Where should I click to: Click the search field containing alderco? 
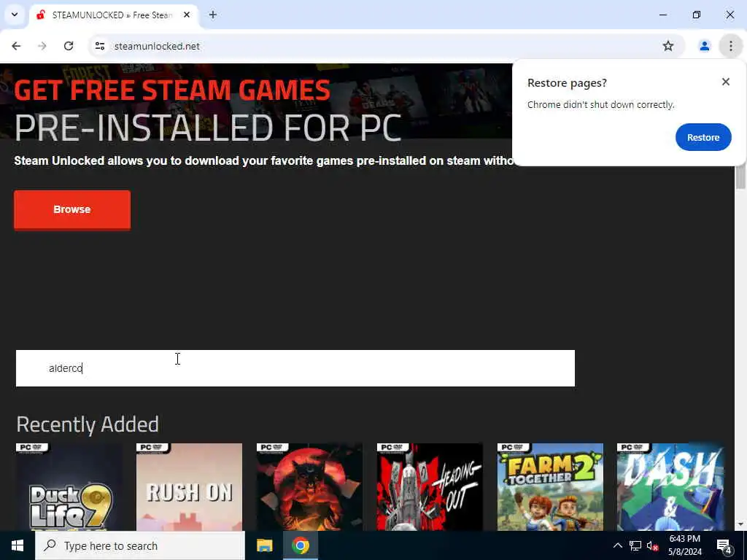[295, 368]
